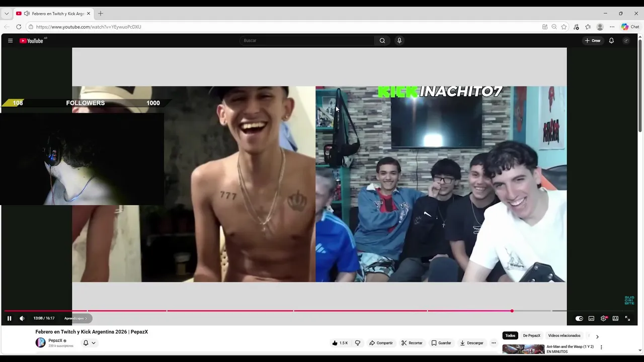The height and width of the screenshot is (362, 644).
Task: Start voice search with the microphone icon
Action: pyautogui.click(x=399, y=41)
